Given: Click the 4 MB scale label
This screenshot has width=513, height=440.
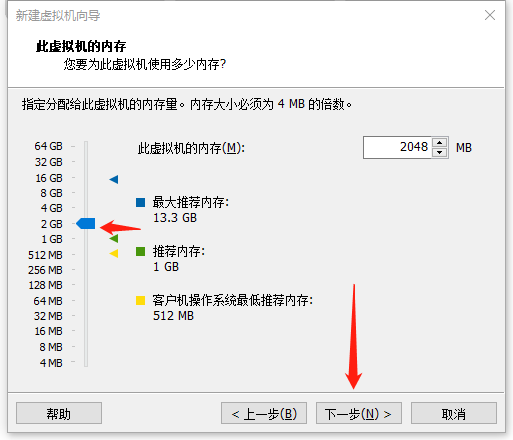Looking at the screenshot, I should 51,363.
